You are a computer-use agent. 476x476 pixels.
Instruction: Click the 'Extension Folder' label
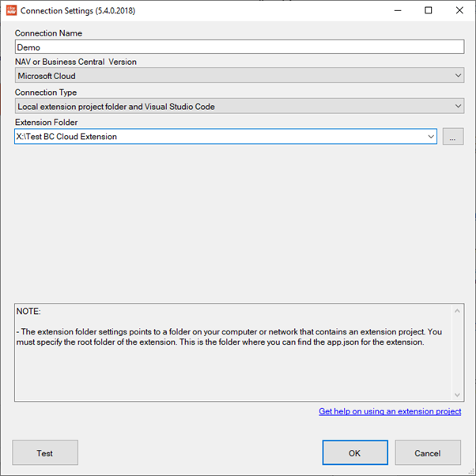click(46, 122)
